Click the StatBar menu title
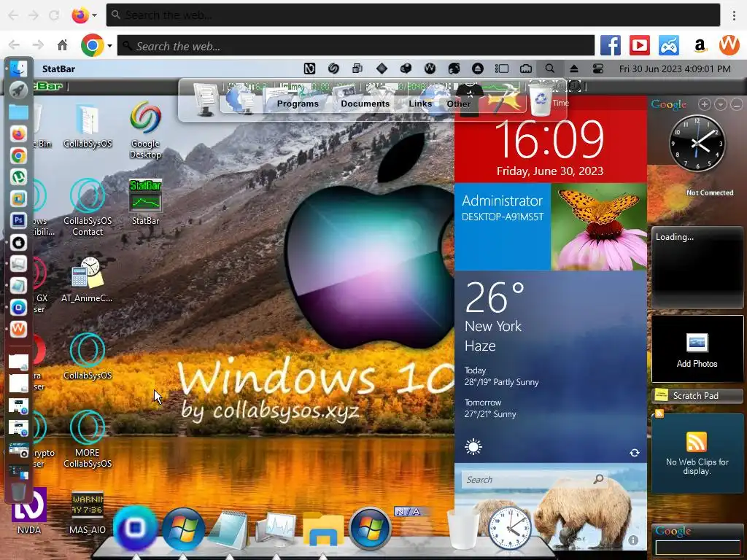Viewport: 747px width, 560px height. tap(58, 69)
